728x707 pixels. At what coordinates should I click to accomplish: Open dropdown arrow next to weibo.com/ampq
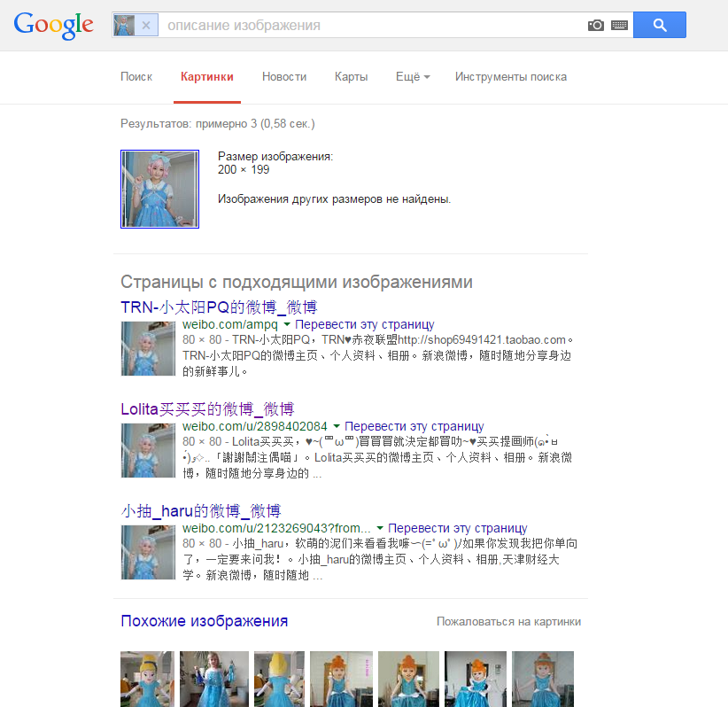pos(287,323)
